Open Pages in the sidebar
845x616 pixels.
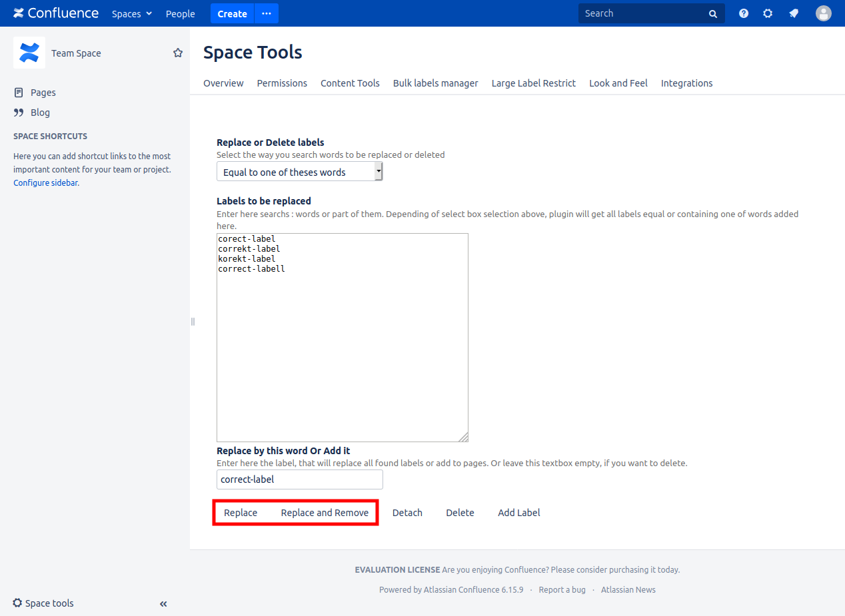[x=43, y=93]
